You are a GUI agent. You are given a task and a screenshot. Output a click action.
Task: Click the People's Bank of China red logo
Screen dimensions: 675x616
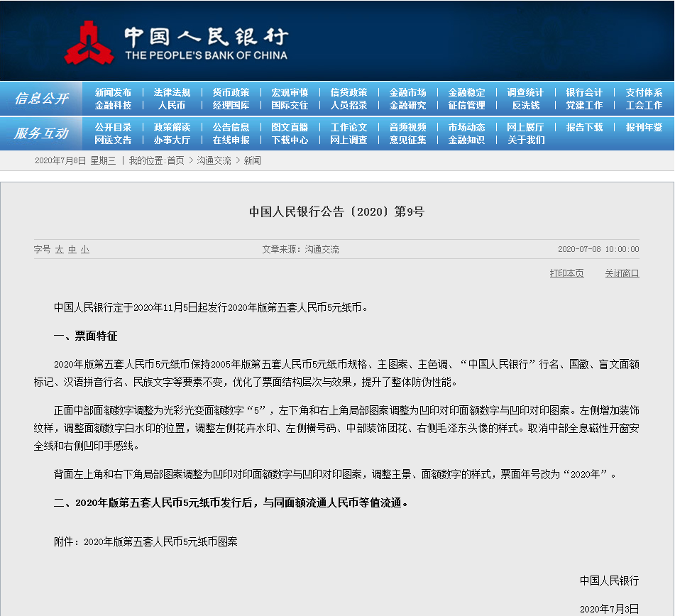[89, 43]
